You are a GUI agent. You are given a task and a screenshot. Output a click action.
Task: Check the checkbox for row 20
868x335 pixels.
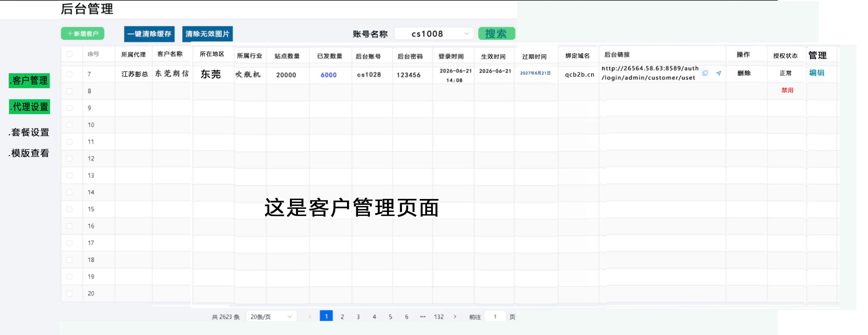tap(69, 294)
